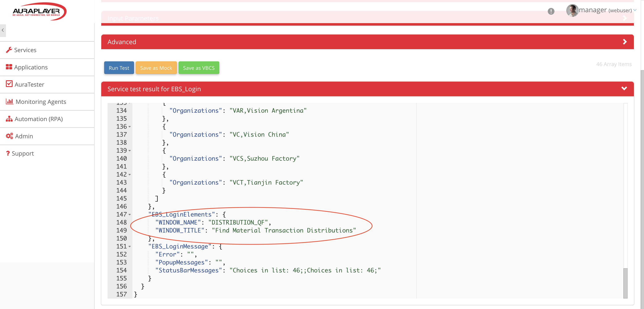Click "Find Material Transaction Distributions" value
644x309 pixels.
point(284,230)
